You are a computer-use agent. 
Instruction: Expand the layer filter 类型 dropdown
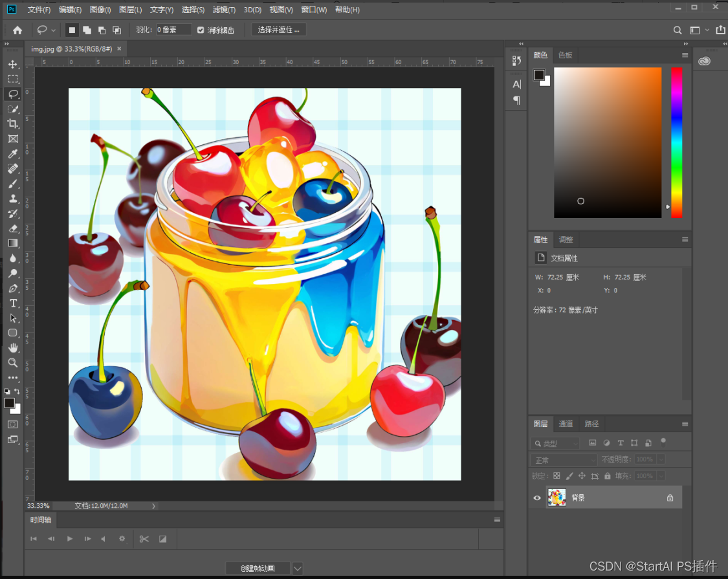pos(555,443)
